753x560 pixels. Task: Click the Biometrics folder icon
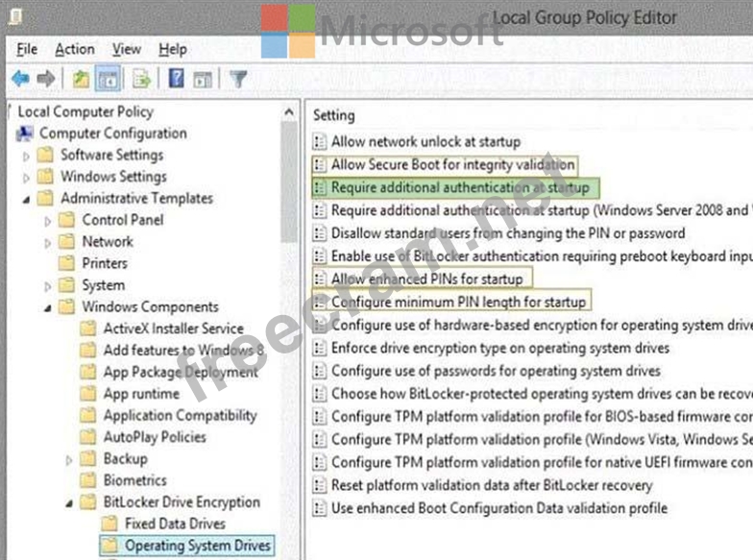pos(88,480)
